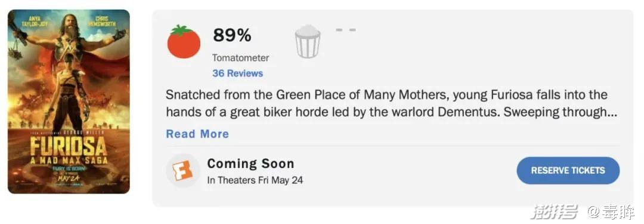Click the grey popcorn bucket audience icon
Screen dimensions: 644x224
(308, 42)
